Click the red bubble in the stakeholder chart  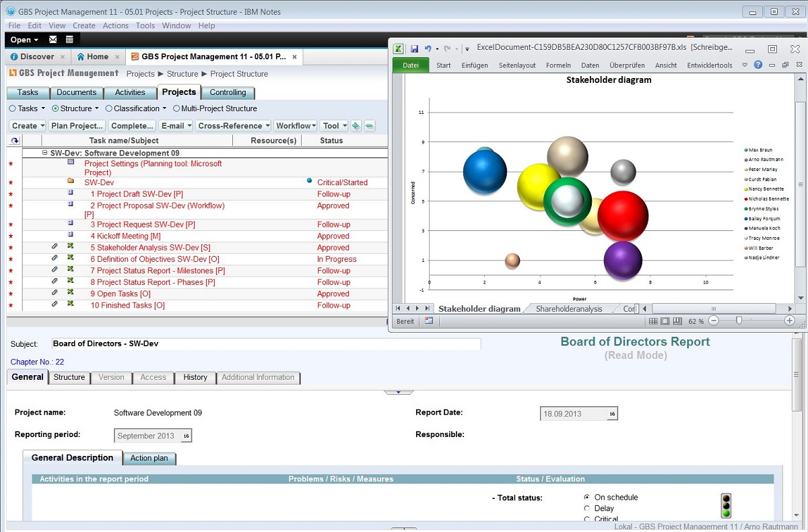coord(623,215)
